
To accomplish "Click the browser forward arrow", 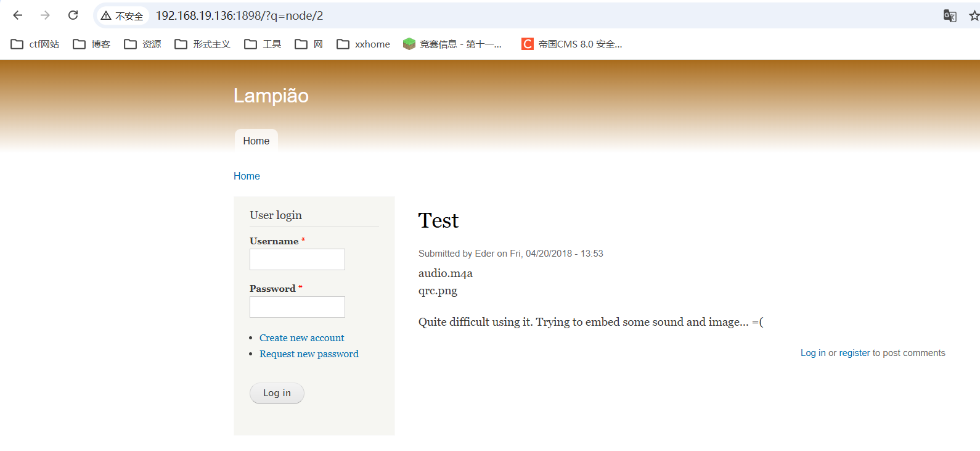I will [x=45, y=15].
